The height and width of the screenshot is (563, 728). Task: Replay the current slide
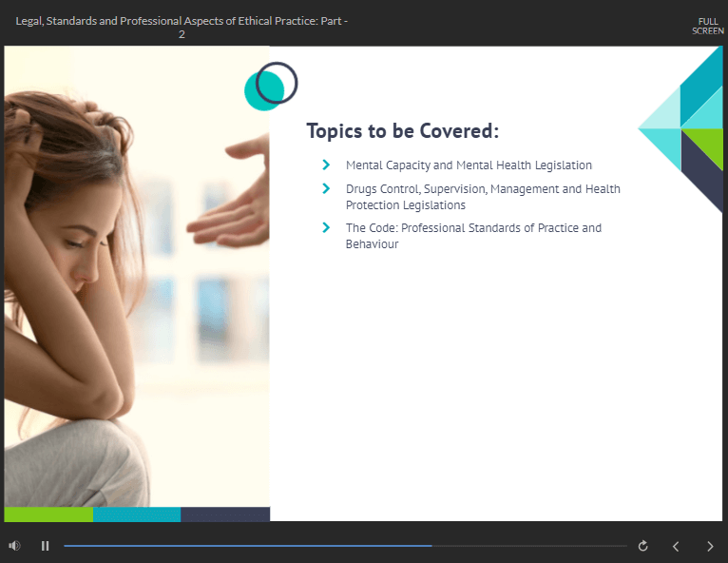642,546
